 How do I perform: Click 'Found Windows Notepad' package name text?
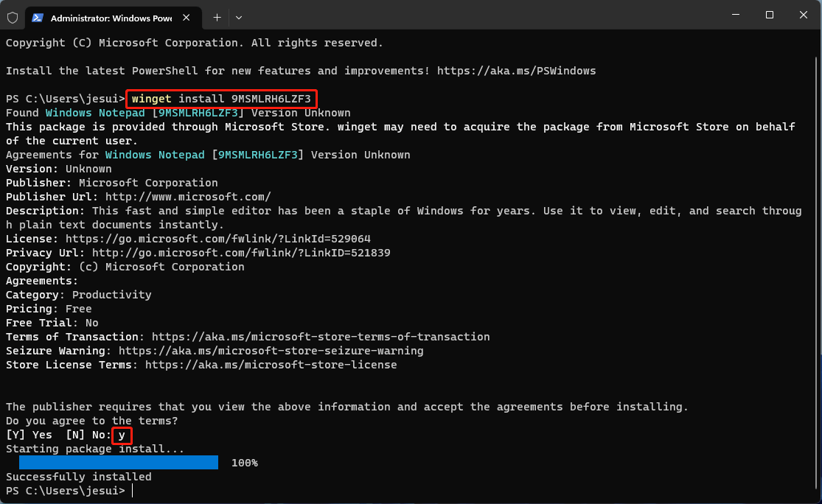click(95, 113)
